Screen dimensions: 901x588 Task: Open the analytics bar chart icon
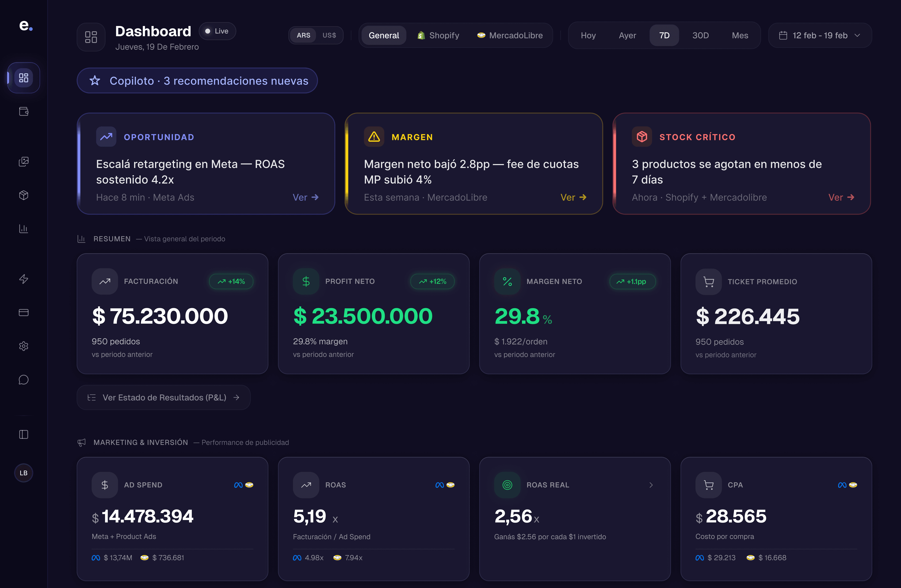pyautogui.click(x=23, y=228)
